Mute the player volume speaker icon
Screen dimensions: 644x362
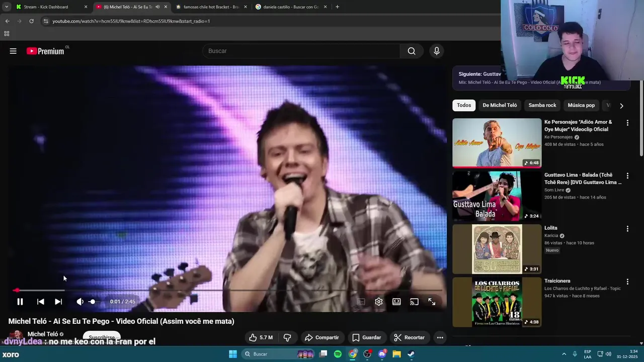coord(79,302)
